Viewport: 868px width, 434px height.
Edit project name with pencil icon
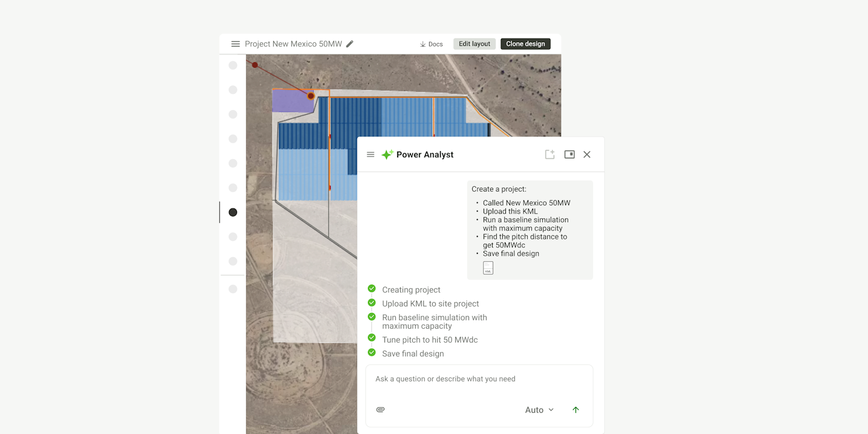pyautogui.click(x=349, y=44)
